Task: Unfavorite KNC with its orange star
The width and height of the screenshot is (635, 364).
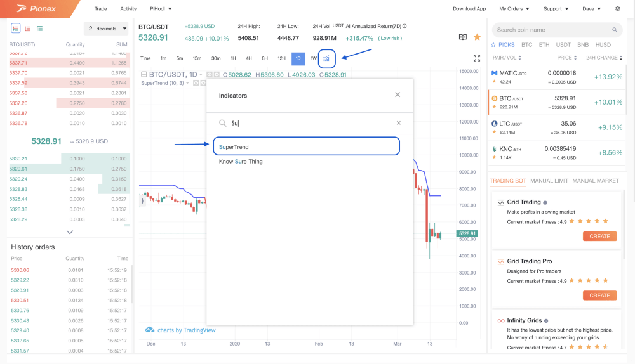Action: coord(494,157)
